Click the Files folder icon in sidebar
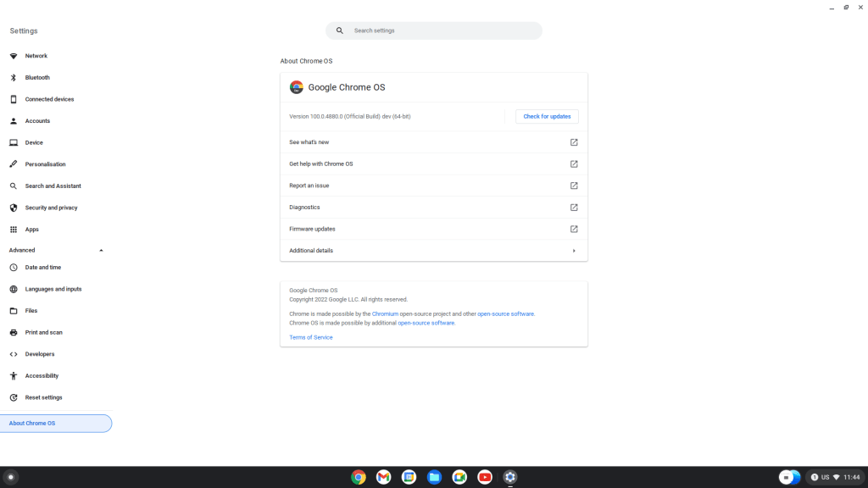 14,311
